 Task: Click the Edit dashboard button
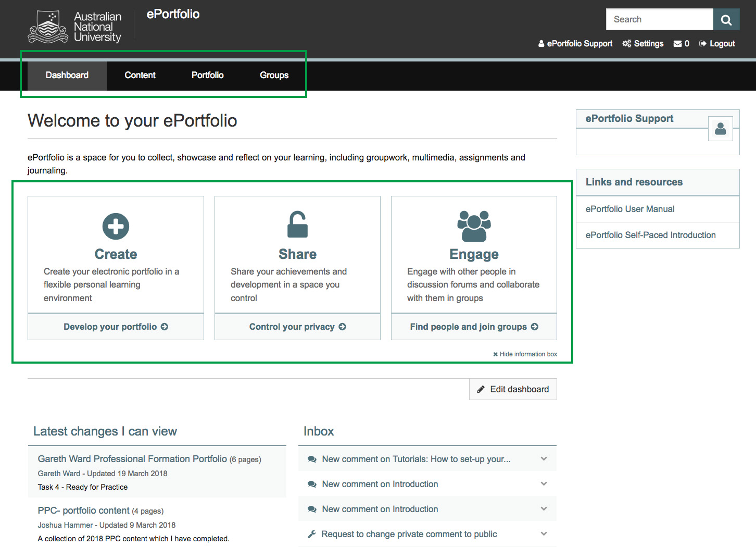(513, 389)
